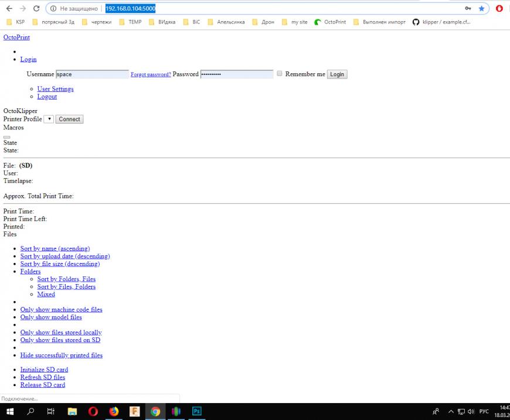This screenshot has width=510, height=420.
Task: Click the Login button beside Remember me
Action: point(337,74)
